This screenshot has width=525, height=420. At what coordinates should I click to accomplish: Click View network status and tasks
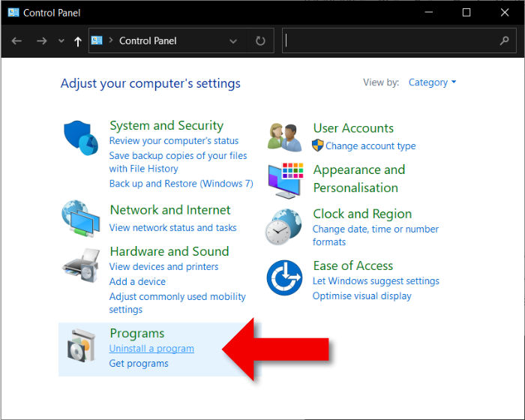pos(172,228)
